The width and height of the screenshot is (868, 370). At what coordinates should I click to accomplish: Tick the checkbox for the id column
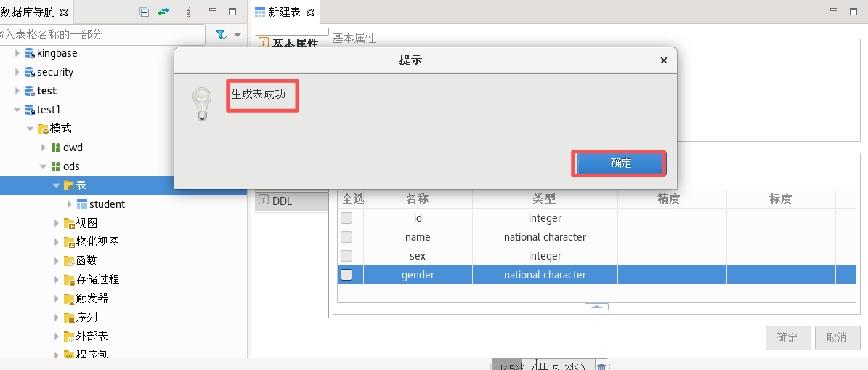click(x=347, y=218)
